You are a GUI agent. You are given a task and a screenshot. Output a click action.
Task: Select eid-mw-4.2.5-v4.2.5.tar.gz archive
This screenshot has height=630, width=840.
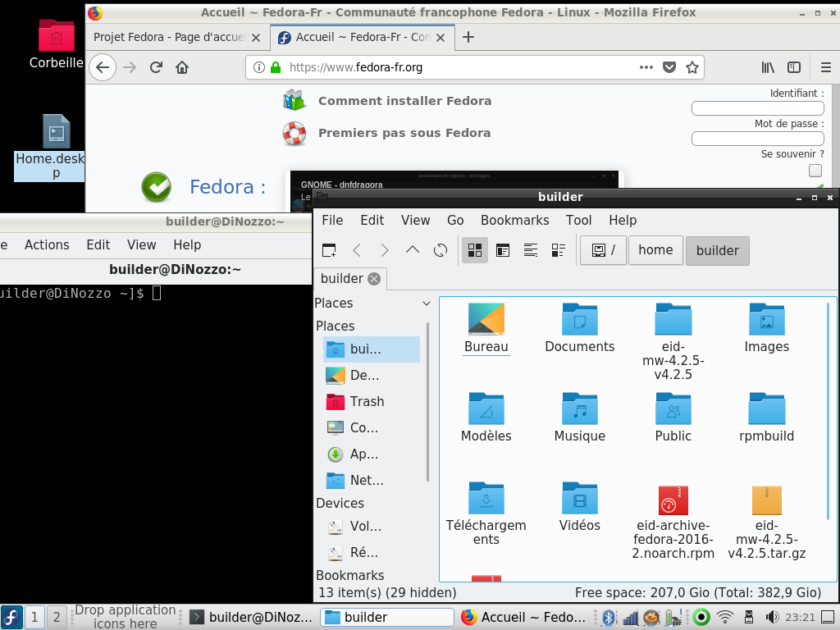tap(767, 521)
